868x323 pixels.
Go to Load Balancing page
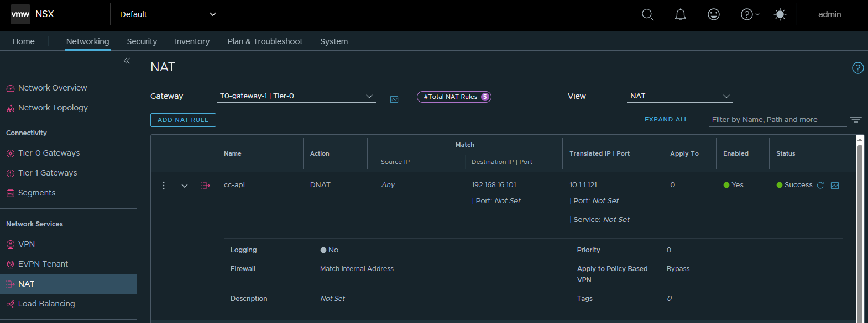(x=46, y=304)
